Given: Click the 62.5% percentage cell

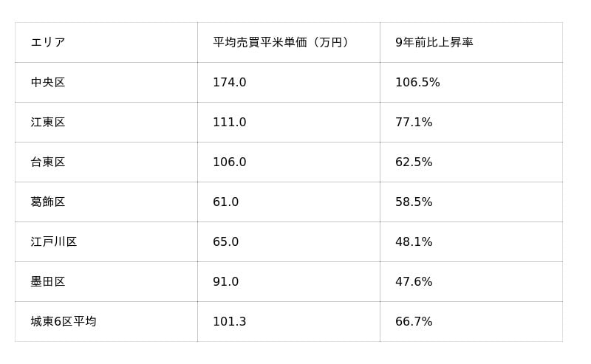Looking at the screenshot, I should [414, 162].
